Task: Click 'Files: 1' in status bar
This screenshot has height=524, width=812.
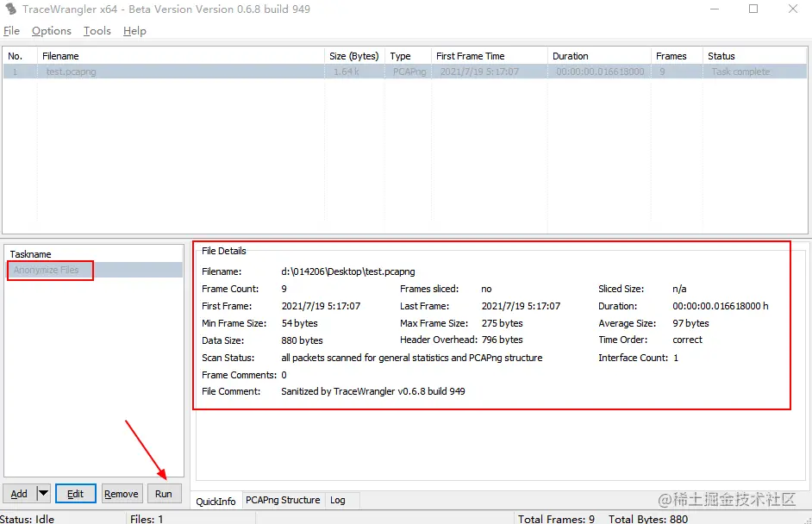Action: 147,519
